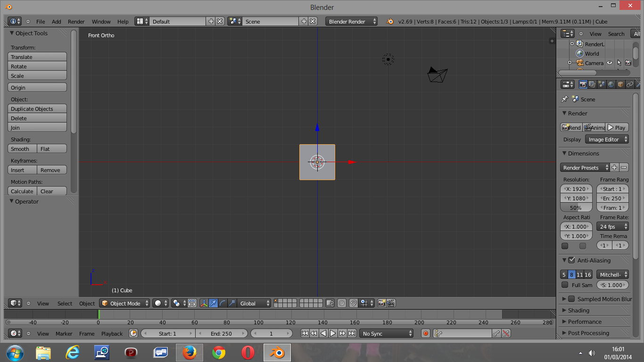This screenshot has height=362, width=644.
Task: Toggle Camera selectability arrow in outliner
Action: (x=619, y=63)
